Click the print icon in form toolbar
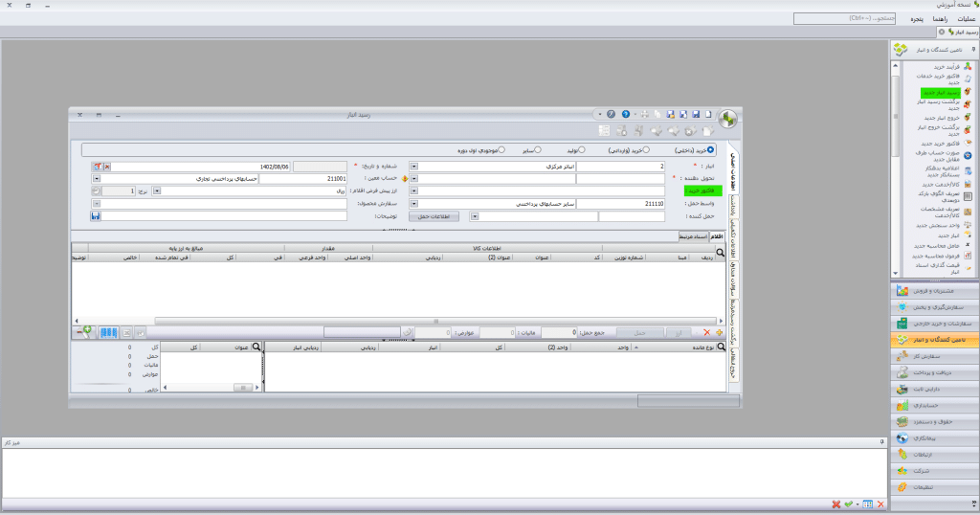980x515 pixels. [x=644, y=114]
